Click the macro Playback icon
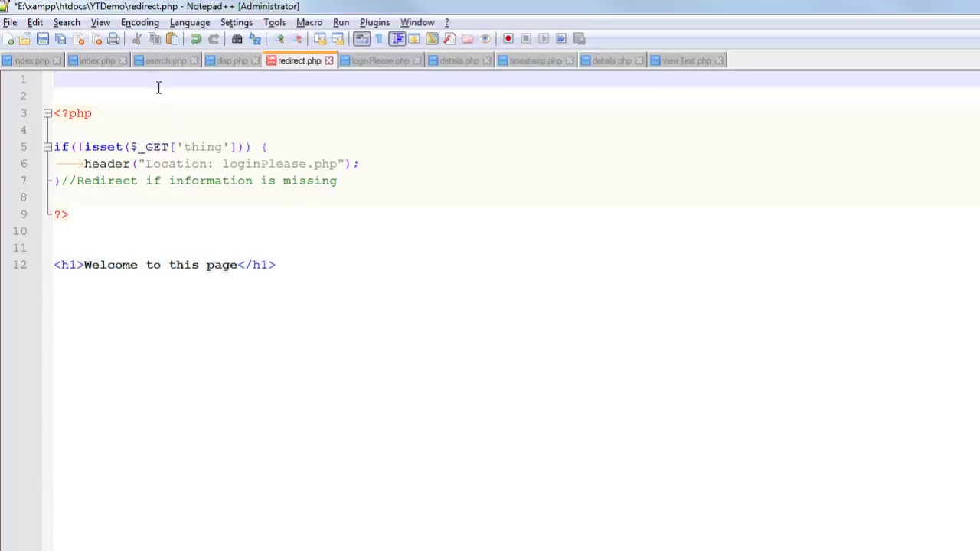This screenshot has height=551, width=980. 544,39
